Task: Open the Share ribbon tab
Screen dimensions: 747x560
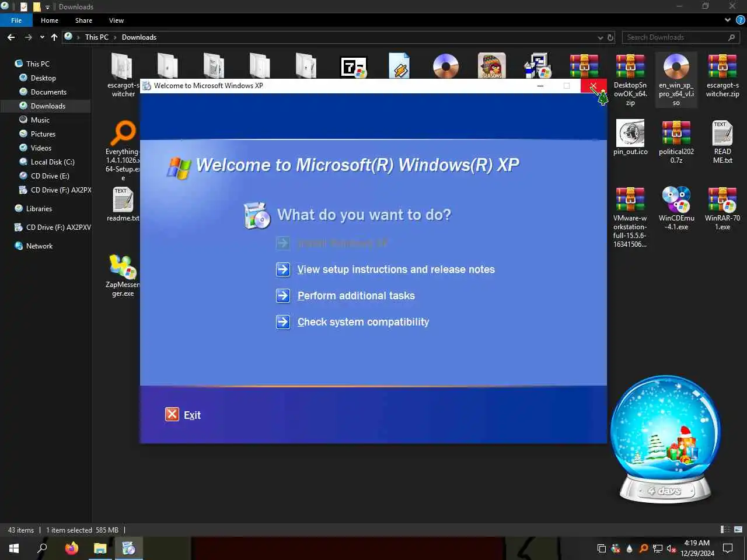Action: (83, 20)
